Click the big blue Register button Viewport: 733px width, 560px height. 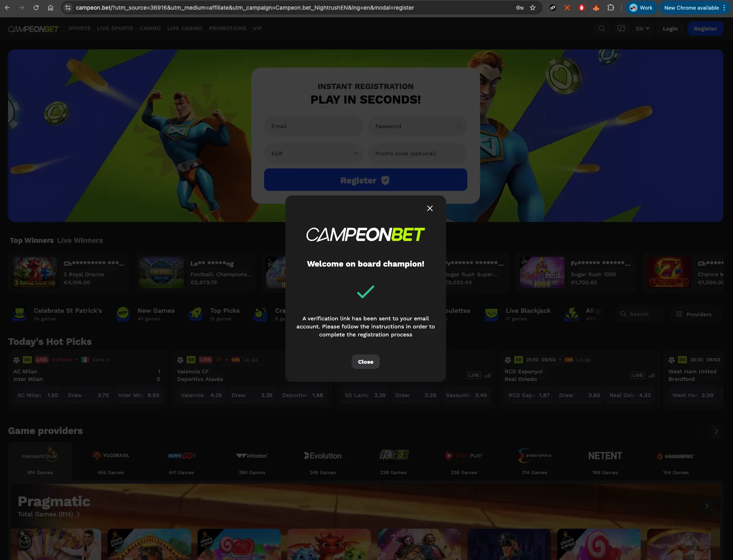coord(366,180)
